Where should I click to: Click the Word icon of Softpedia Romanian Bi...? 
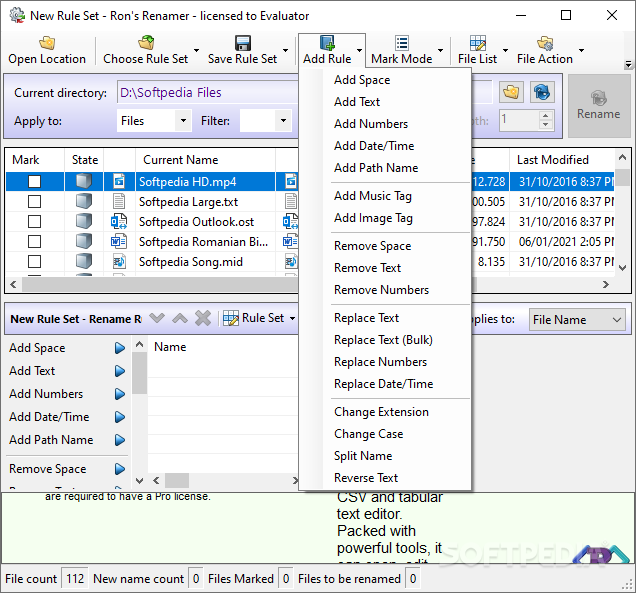point(119,242)
